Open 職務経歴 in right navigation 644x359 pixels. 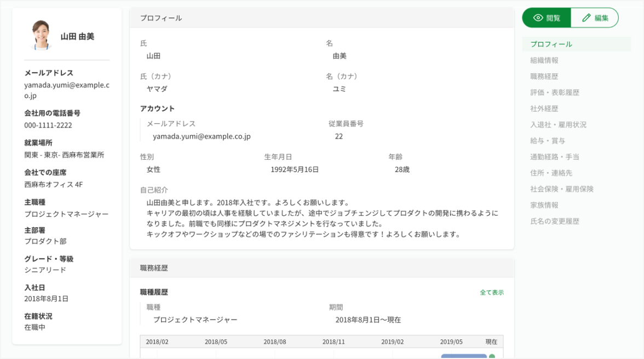(x=544, y=76)
